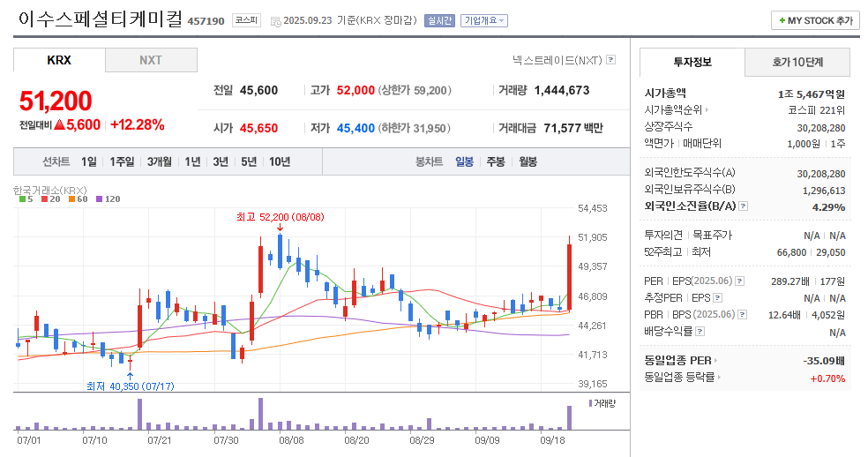Open help icon next to 넥스트레이드(NXT)
Viewport: 868px width, 457px height.
(610, 60)
